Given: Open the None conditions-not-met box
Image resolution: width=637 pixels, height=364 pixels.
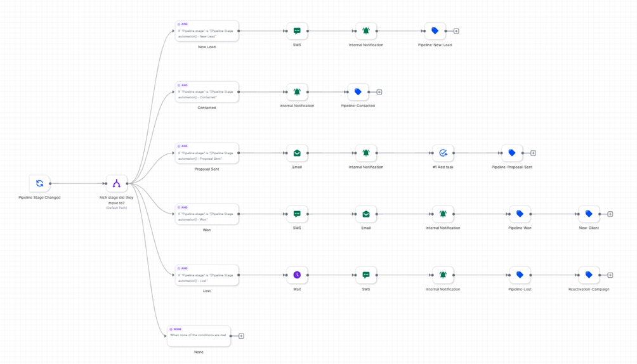Looking at the screenshot, I should (199, 336).
